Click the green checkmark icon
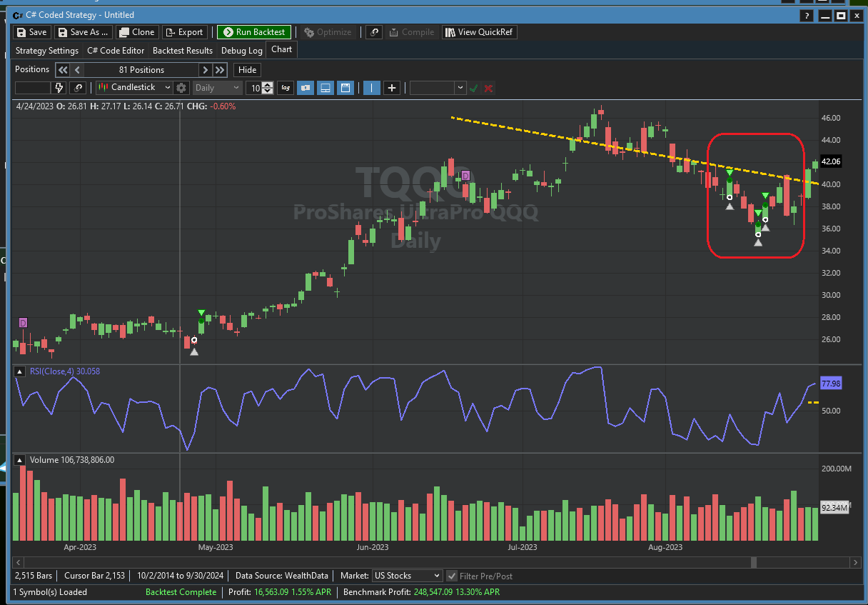 [474, 88]
